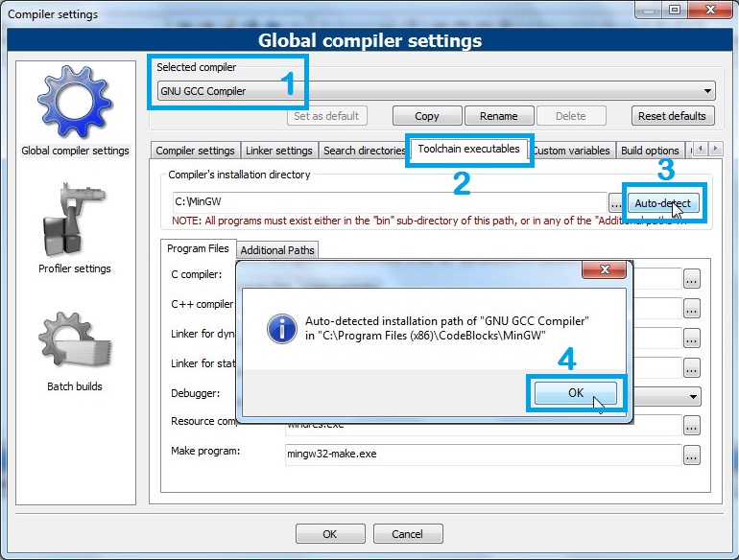Open Global compiler settings gear icon
This screenshot has width=739, height=560.
[75, 102]
